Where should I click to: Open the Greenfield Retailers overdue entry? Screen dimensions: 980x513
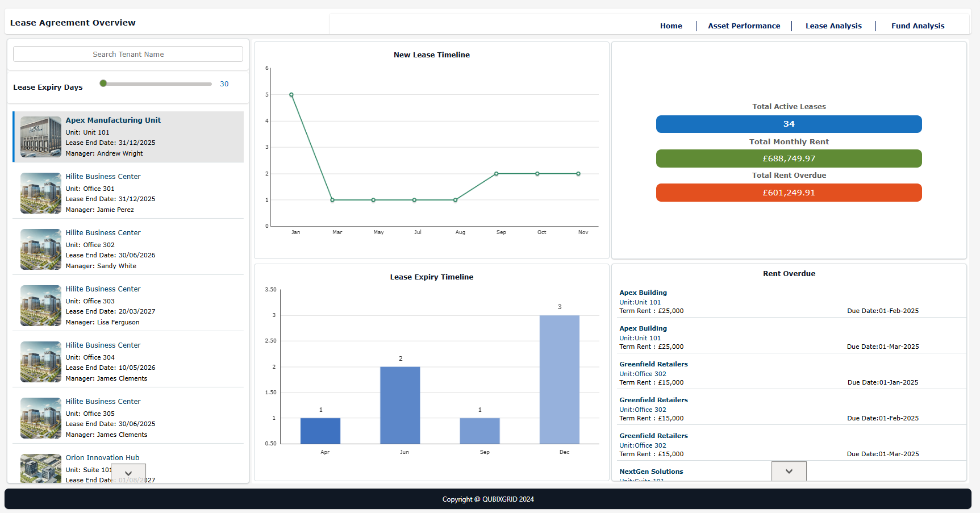(x=653, y=364)
